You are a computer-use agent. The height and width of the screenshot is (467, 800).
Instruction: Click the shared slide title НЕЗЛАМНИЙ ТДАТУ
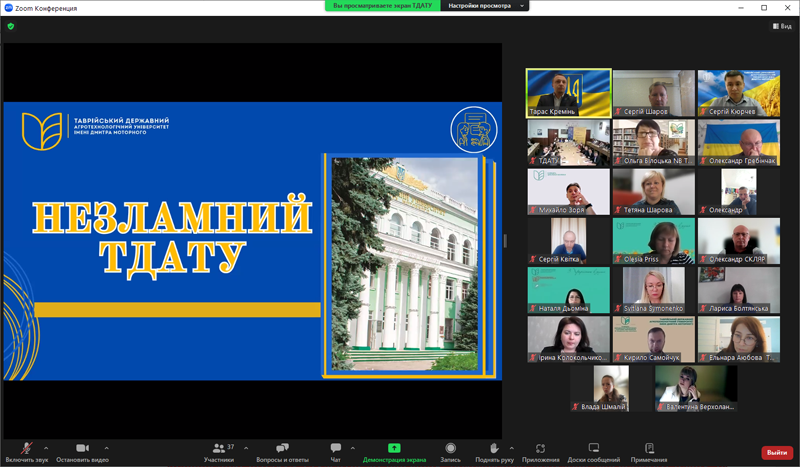tap(172, 235)
